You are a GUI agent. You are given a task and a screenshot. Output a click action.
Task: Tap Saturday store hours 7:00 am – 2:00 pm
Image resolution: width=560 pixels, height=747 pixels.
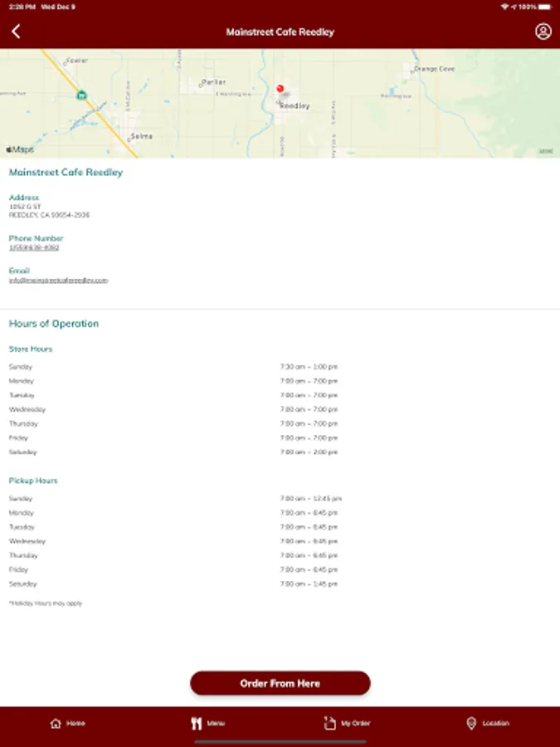click(309, 452)
